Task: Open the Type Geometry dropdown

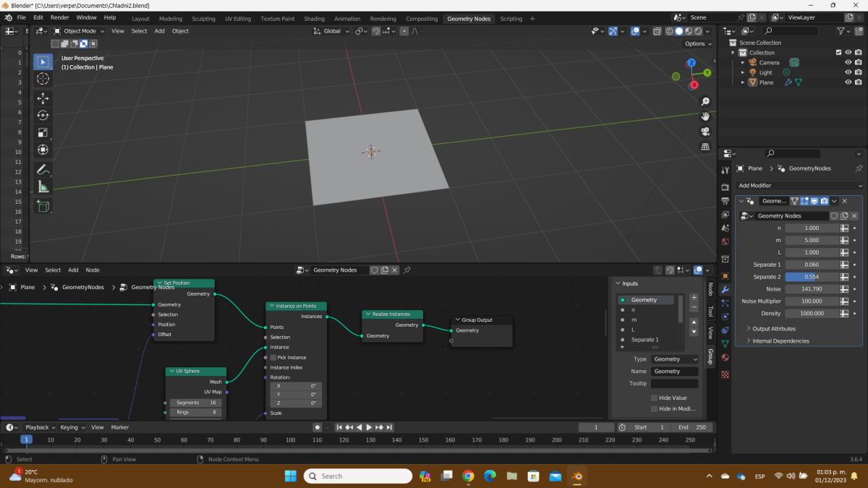Action: (x=675, y=359)
